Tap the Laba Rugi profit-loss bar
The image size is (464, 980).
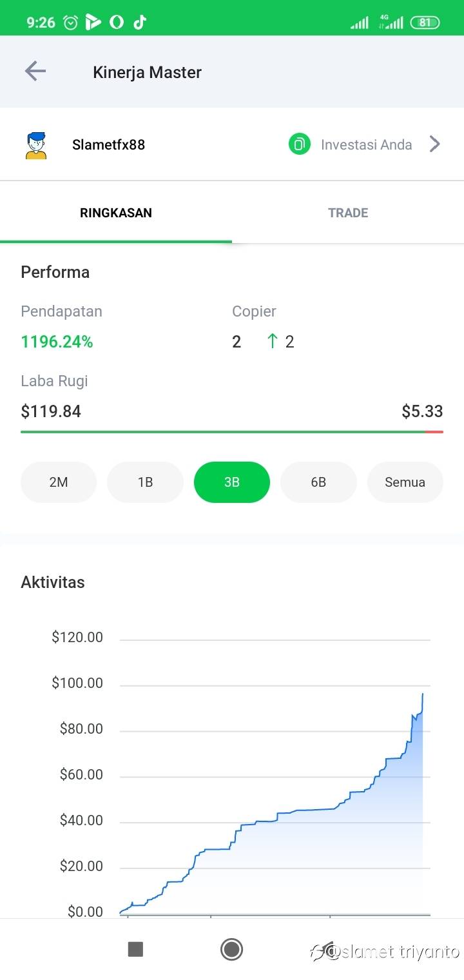tap(232, 431)
